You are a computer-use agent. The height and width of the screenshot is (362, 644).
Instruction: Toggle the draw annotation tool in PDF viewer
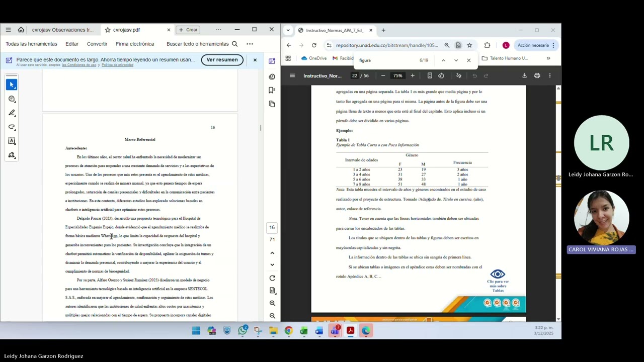pos(459,76)
